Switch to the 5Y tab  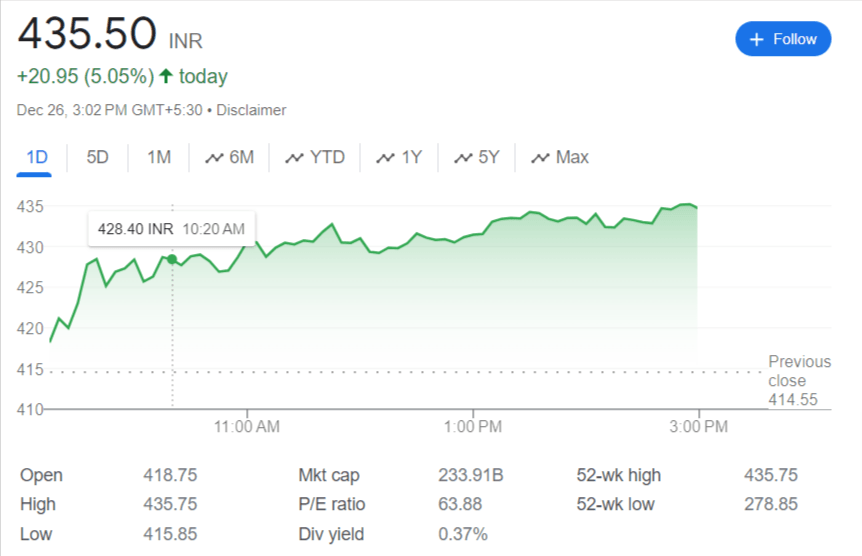click(x=477, y=157)
